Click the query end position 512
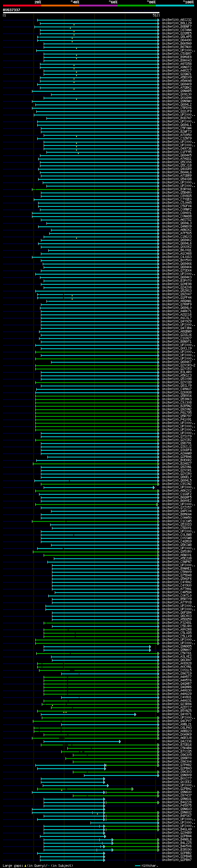The height and width of the screenshot is (868, 197). coord(155,15)
